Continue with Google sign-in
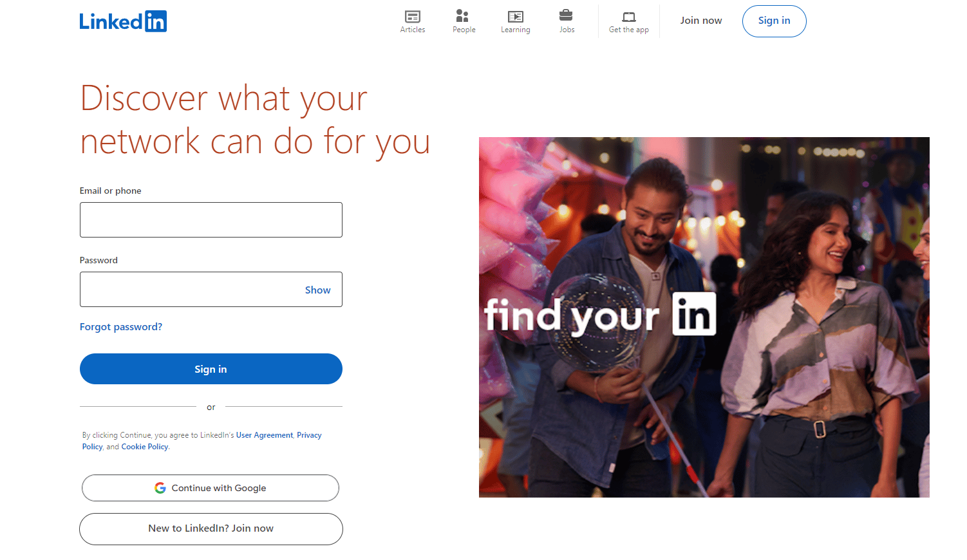The width and height of the screenshot is (967, 560). [211, 488]
